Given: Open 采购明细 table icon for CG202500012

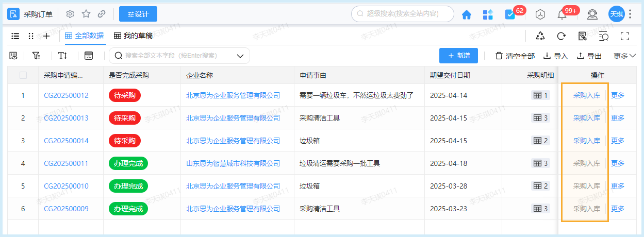Looking at the screenshot, I should 540,95.
